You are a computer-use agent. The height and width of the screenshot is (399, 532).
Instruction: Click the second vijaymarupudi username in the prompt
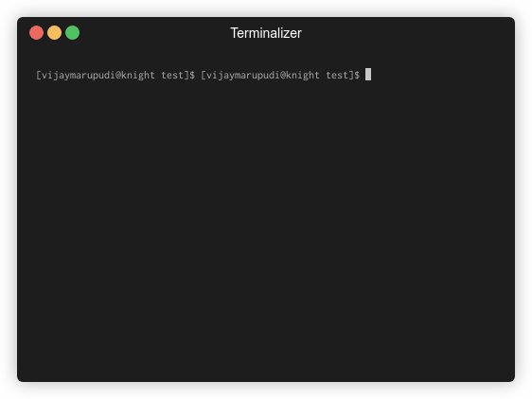(x=243, y=76)
